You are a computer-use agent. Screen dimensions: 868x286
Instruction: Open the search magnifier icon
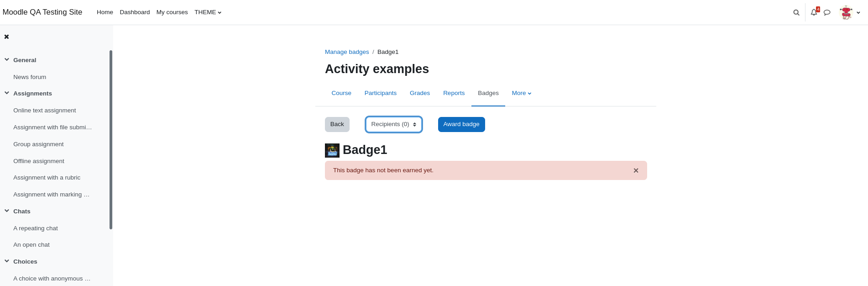tap(796, 13)
